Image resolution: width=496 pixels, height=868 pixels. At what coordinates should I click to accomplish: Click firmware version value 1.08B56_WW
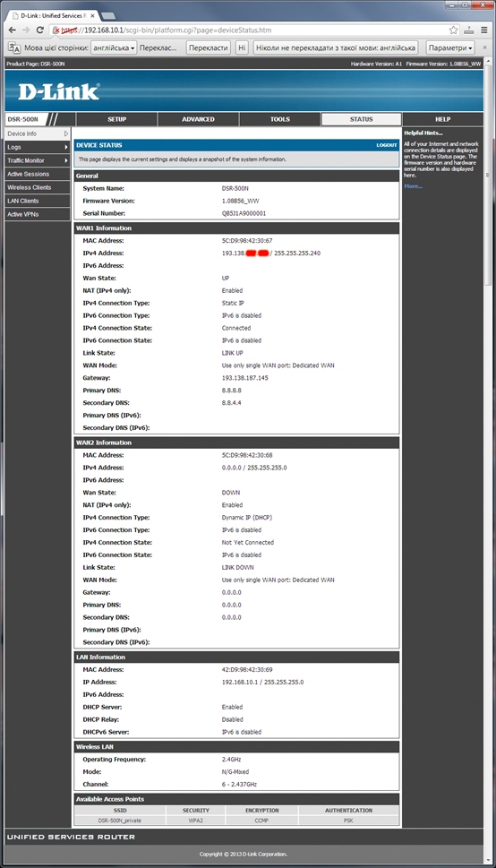[238, 201]
